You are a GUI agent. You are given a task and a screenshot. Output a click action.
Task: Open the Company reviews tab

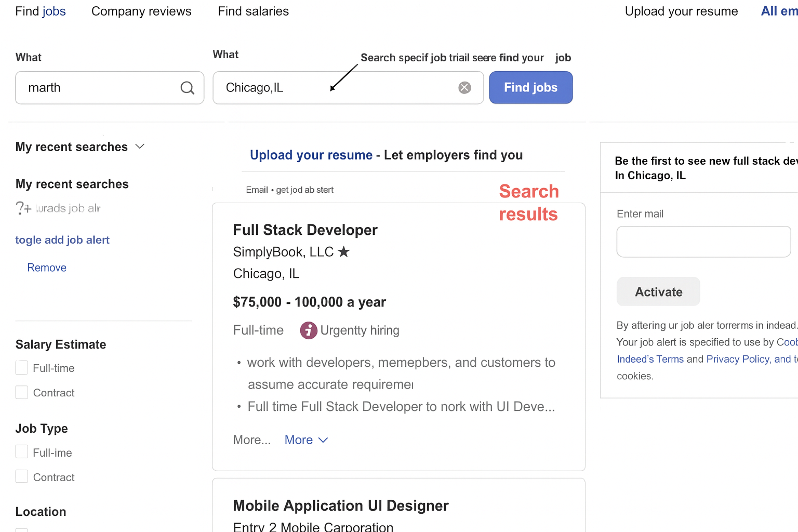click(x=141, y=11)
